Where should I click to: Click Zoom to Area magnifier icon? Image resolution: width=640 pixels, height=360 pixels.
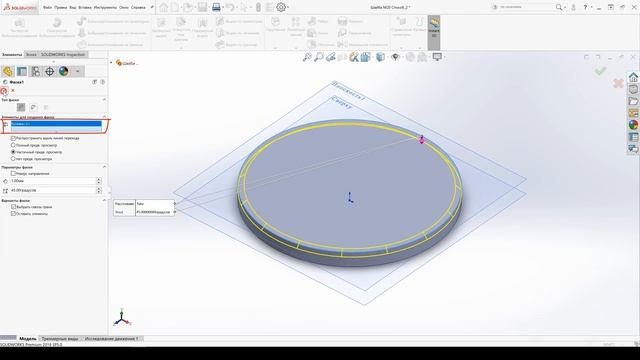(x=319, y=57)
